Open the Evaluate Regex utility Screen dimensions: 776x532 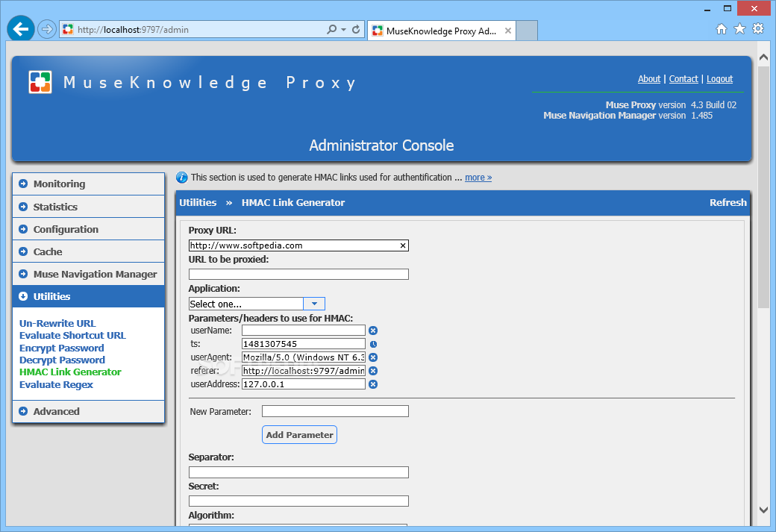57,384
